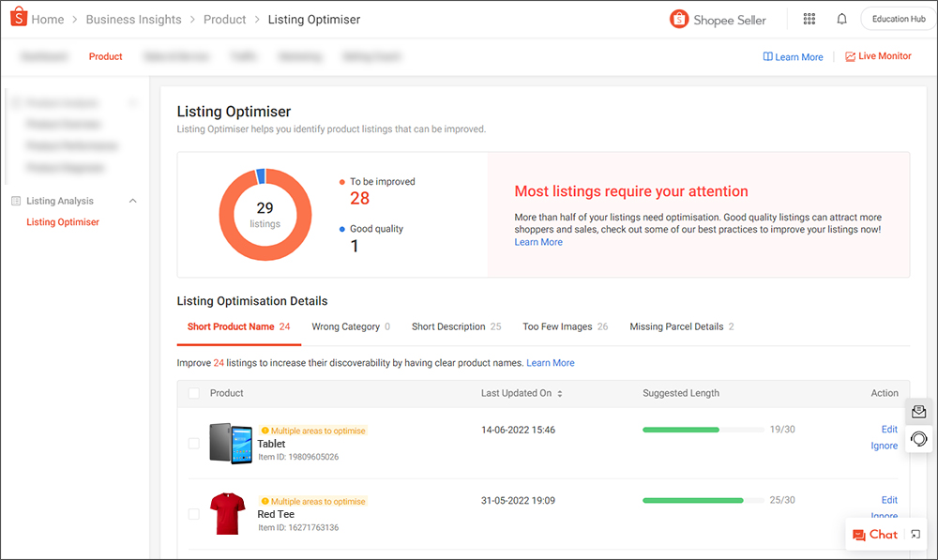Open the customer support headset icon
This screenshot has height=560, width=938.
pyautogui.click(x=917, y=438)
